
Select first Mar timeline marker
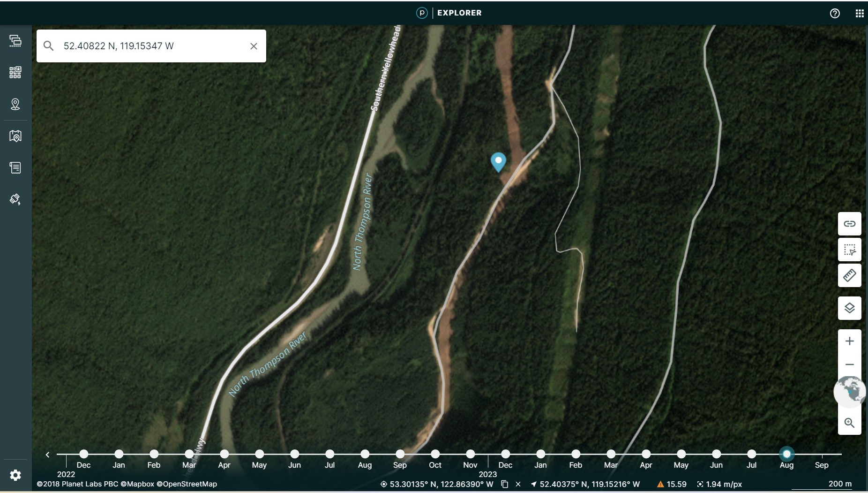click(x=189, y=454)
